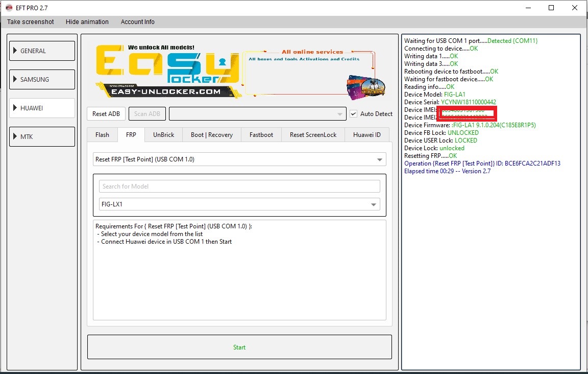Click the green Start button
Image resolution: width=588 pixels, height=374 pixels.
coord(239,347)
